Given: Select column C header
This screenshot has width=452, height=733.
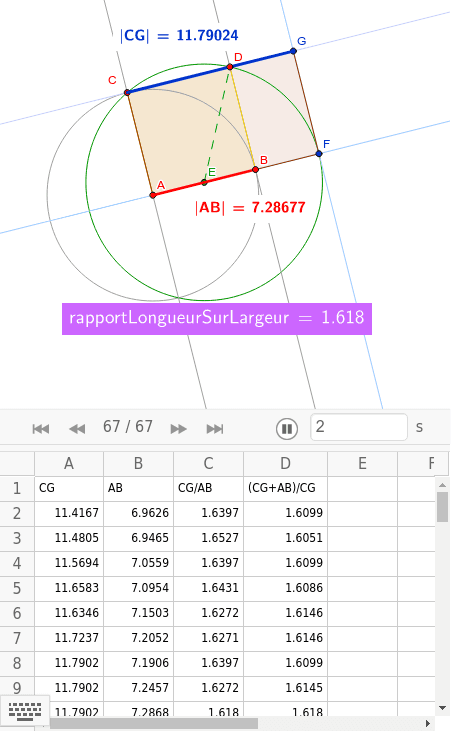Looking at the screenshot, I should [208, 463].
